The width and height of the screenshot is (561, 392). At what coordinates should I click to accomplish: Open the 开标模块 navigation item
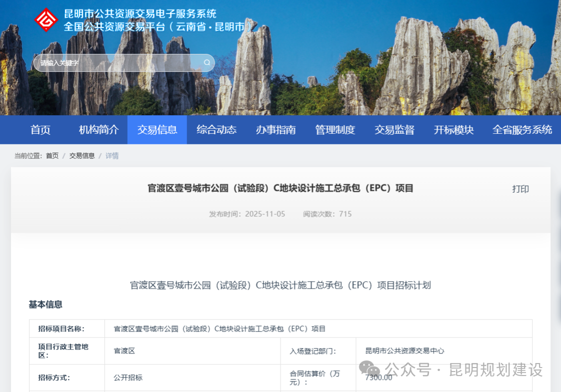453,130
